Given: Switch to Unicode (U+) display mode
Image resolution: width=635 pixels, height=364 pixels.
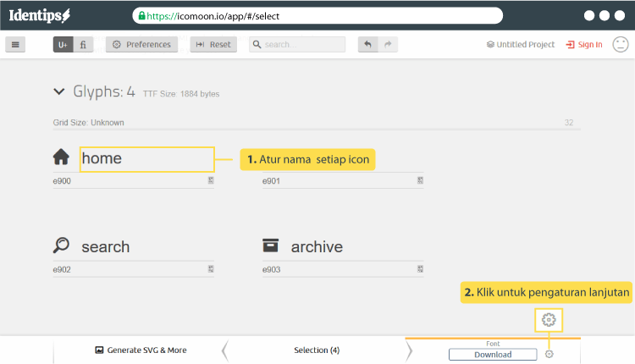Looking at the screenshot, I should pyautogui.click(x=63, y=45).
